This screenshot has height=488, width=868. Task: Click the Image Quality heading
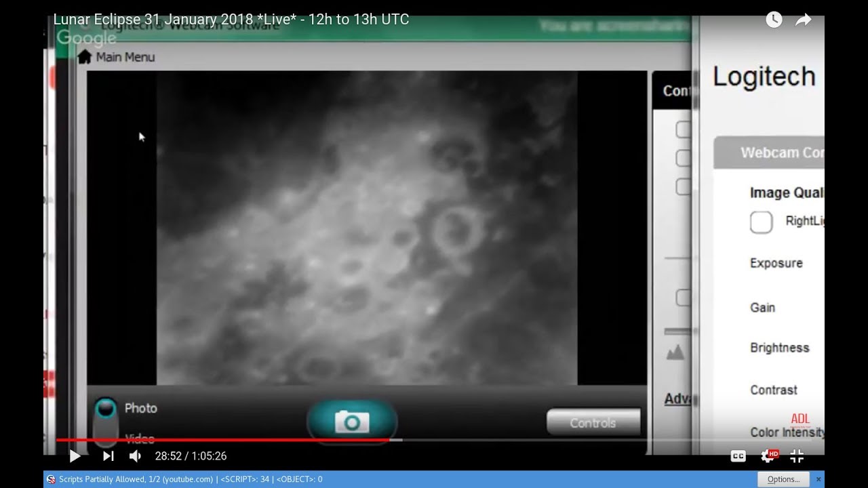[787, 192]
